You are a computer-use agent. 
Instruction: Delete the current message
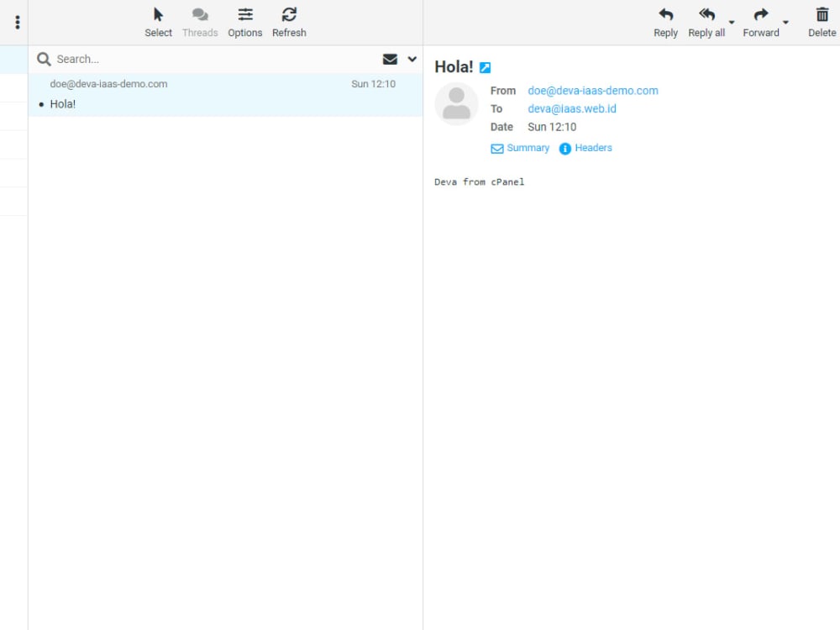click(822, 22)
